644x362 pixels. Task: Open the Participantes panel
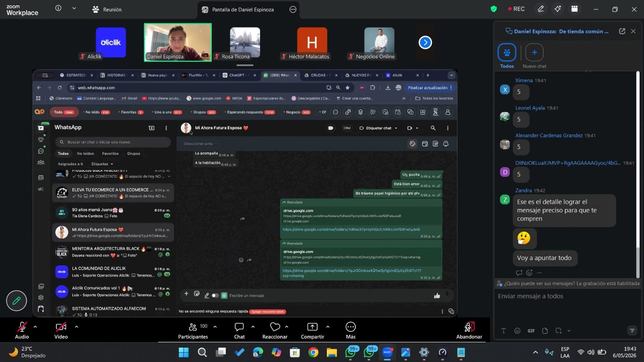[193, 330]
